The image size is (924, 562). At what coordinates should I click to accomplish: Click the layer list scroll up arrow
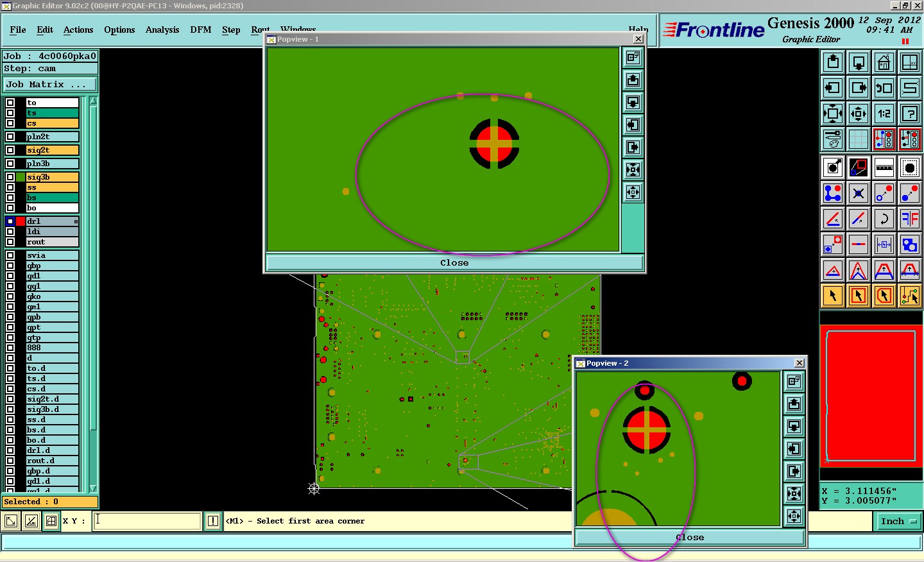(x=93, y=101)
